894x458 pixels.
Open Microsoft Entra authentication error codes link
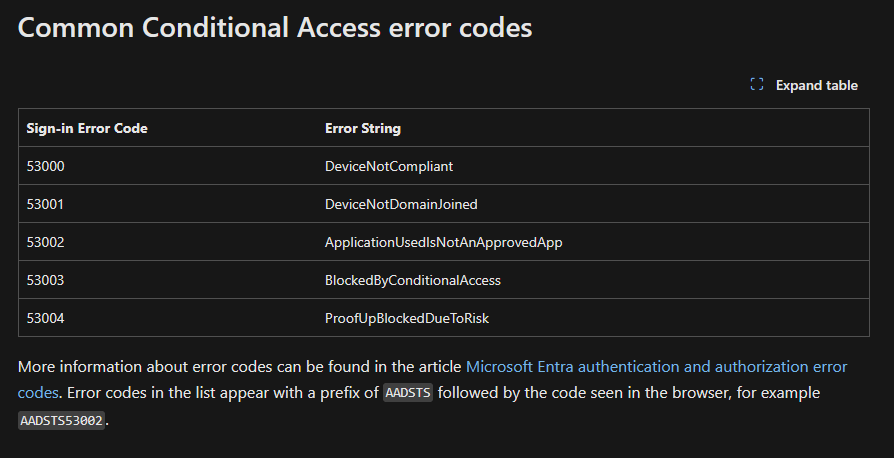656,367
